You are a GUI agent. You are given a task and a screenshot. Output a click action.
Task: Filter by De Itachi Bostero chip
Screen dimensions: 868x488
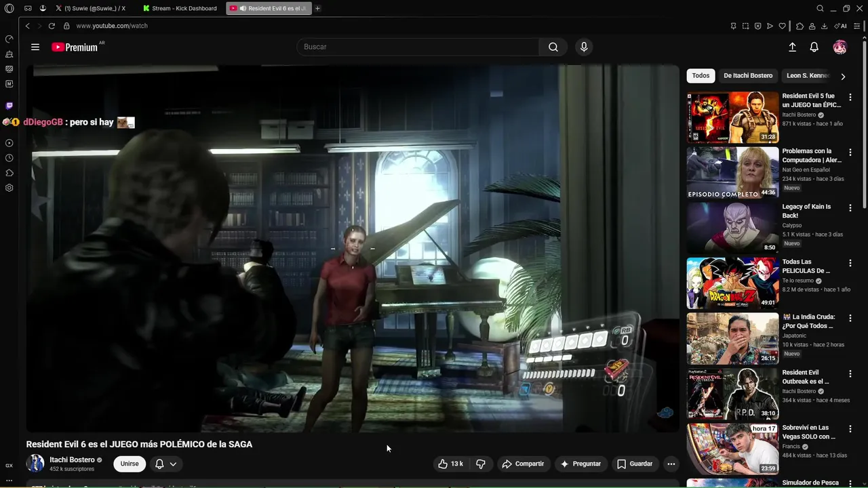748,76
